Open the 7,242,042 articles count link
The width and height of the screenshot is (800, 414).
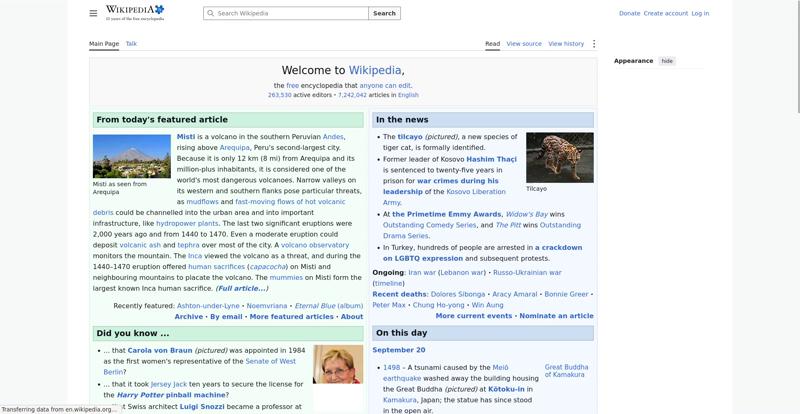click(x=352, y=95)
